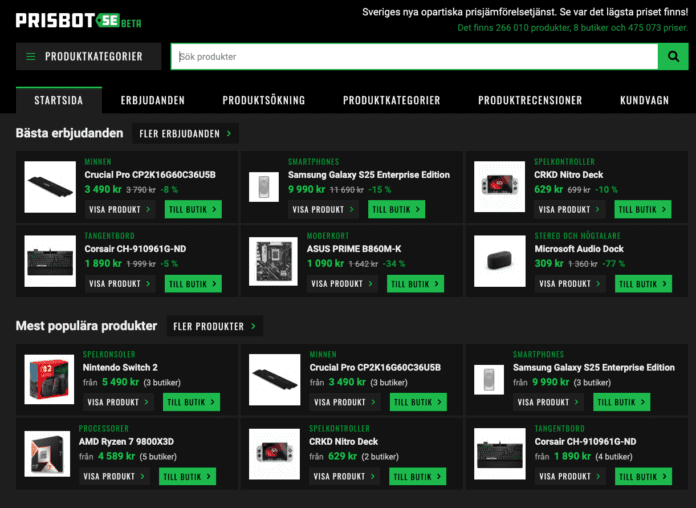Click the hamburger icon beside Produktkategorier
This screenshot has width=696, height=508.
coord(31,56)
